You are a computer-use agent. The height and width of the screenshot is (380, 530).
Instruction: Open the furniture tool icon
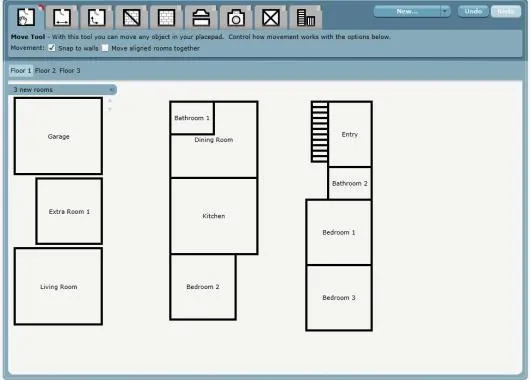pos(201,18)
